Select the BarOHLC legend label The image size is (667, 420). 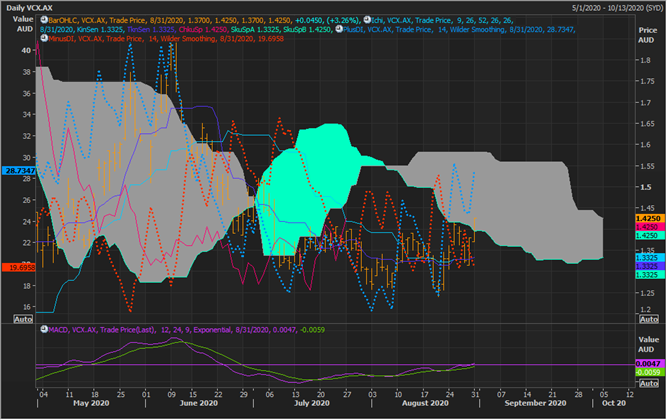click(x=63, y=20)
